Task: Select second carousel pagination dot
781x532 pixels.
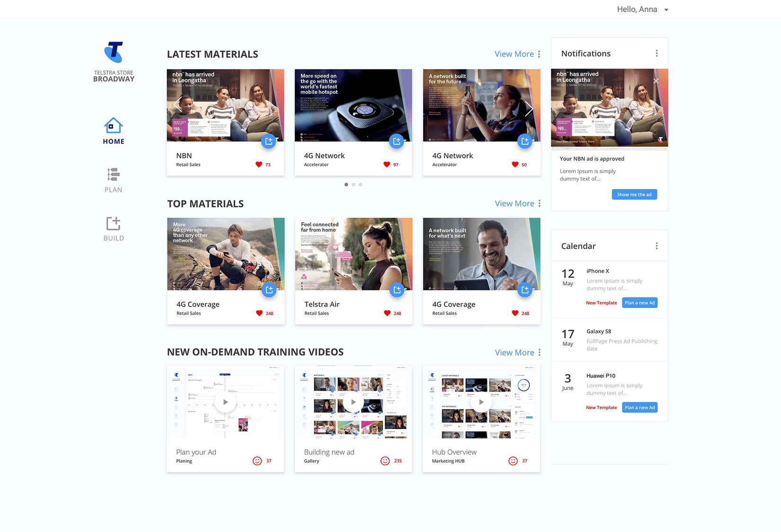Action: coord(353,184)
